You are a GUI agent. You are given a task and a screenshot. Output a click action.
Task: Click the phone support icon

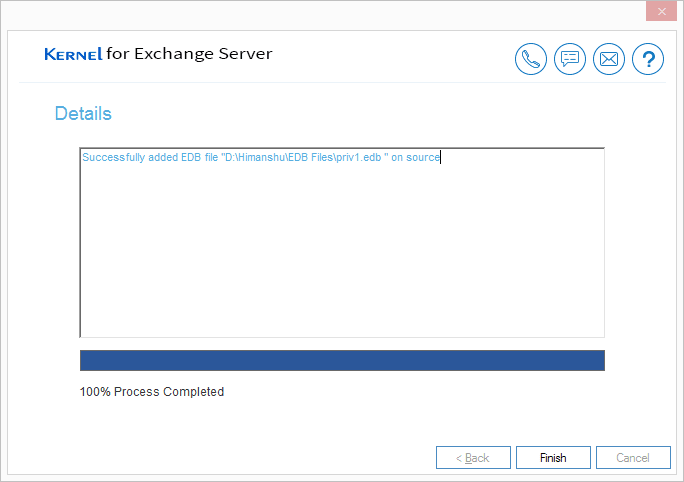tap(530, 59)
